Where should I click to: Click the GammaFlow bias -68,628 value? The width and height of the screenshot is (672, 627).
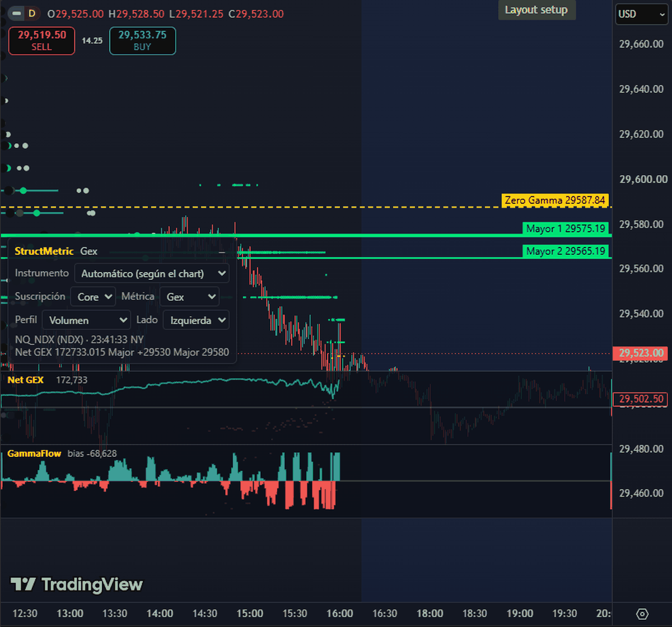(x=92, y=453)
